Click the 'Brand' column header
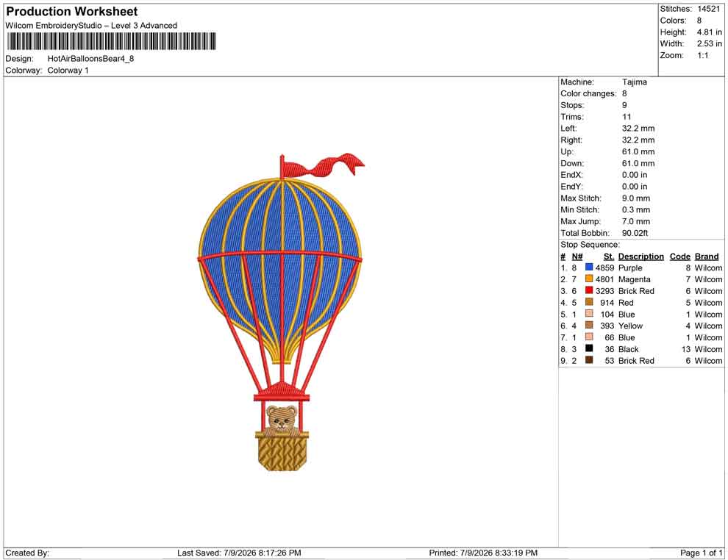The width and height of the screenshot is (728, 560). click(707, 256)
